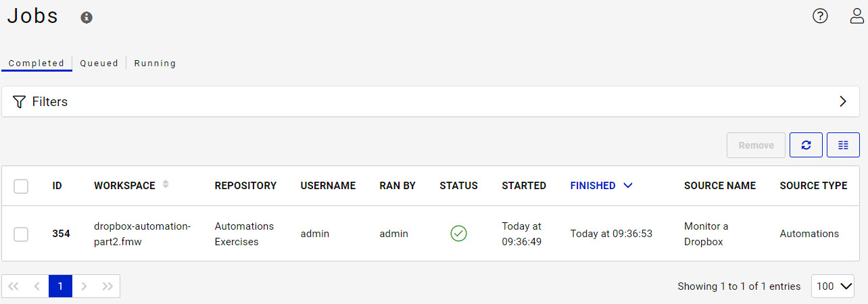868x304 pixels.
Task: Sort by Source Type column header
Action: [x=813, y=186]
